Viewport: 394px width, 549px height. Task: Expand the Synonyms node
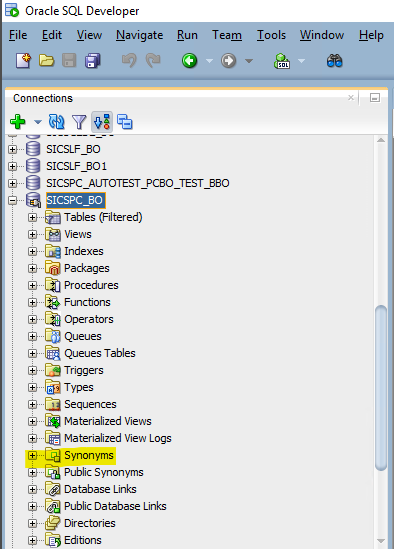(x=32, y=455)
